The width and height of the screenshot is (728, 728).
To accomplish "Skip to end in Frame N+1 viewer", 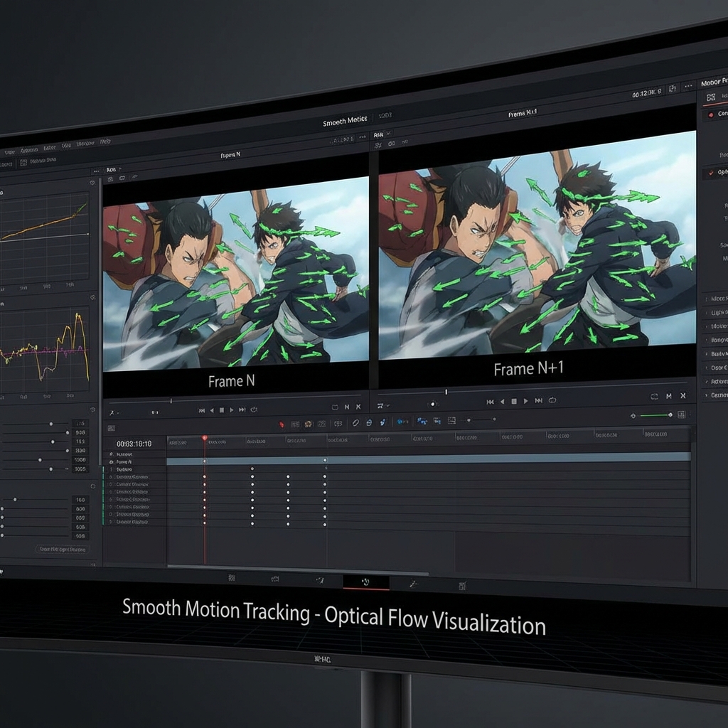I will coord(537,401).
